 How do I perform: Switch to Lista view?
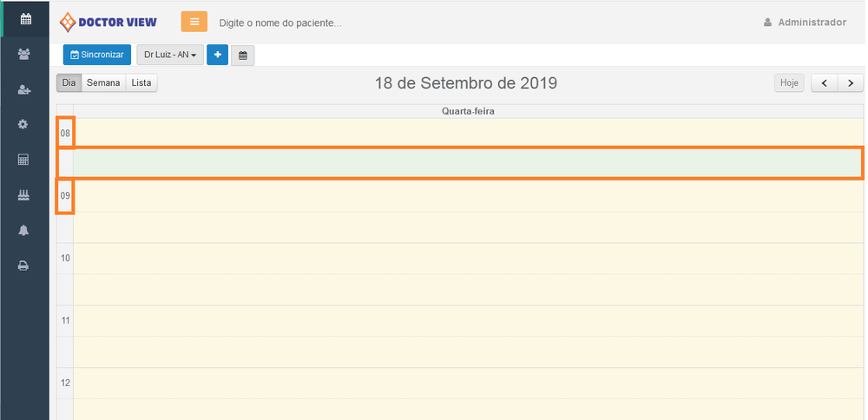(141, 83)
